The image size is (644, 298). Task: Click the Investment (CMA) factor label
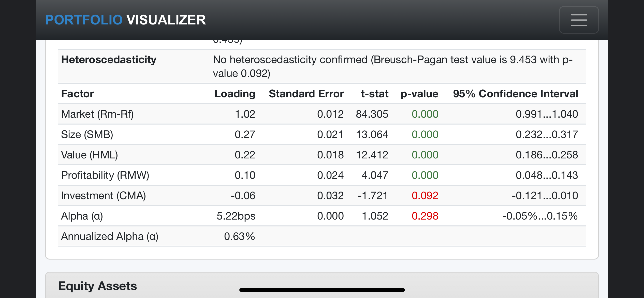(104, 196)
